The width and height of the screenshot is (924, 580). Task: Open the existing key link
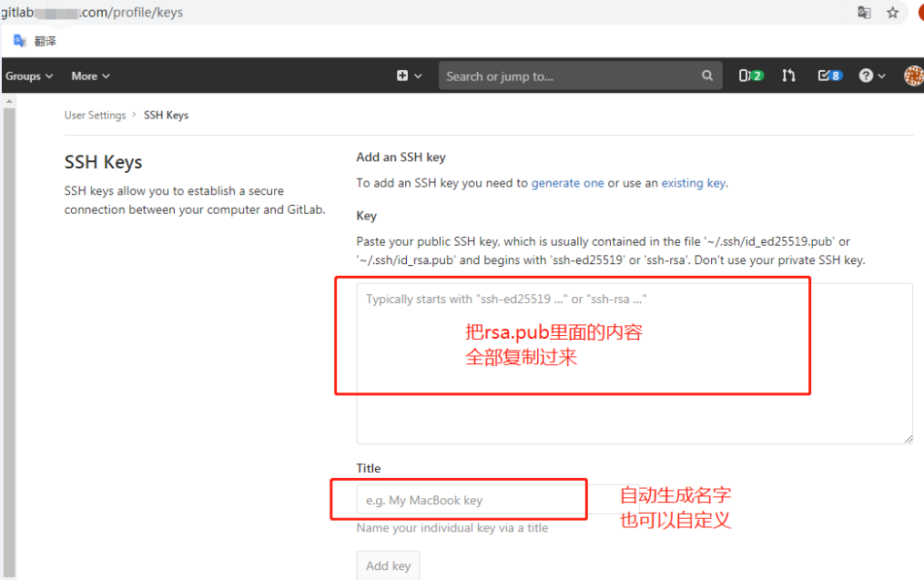[x=693, y=182]
